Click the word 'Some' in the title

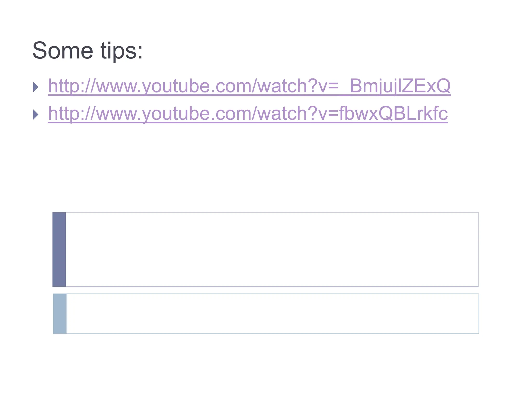click(63, 51)
